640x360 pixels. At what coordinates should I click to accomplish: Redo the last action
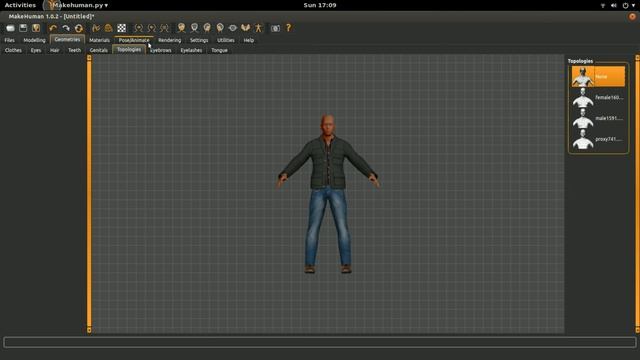coord(66,28)
